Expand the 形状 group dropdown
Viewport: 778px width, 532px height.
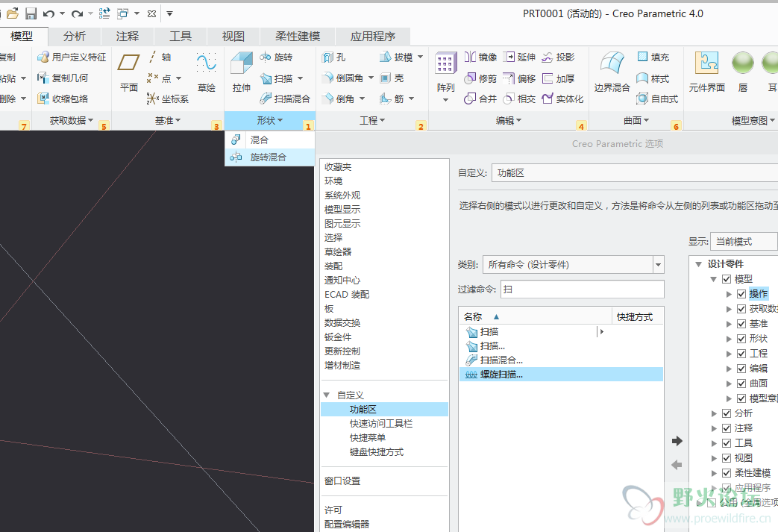coord(269,121)
